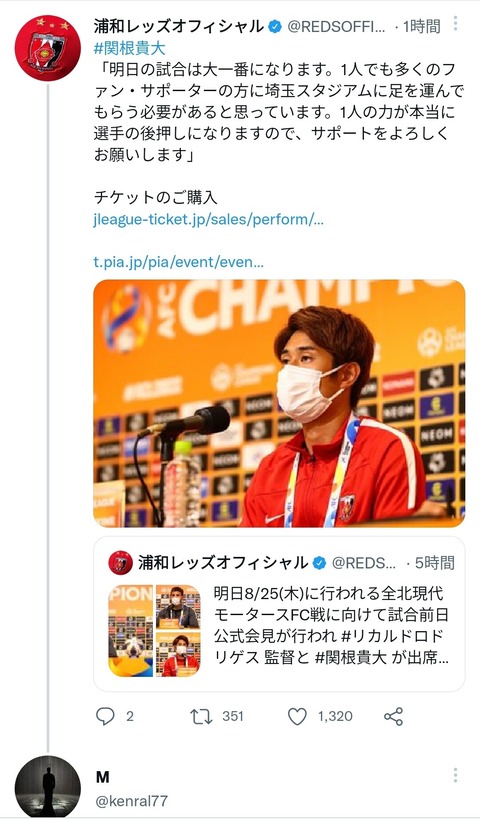Open the @kenral77 handle

coord(132,801)
